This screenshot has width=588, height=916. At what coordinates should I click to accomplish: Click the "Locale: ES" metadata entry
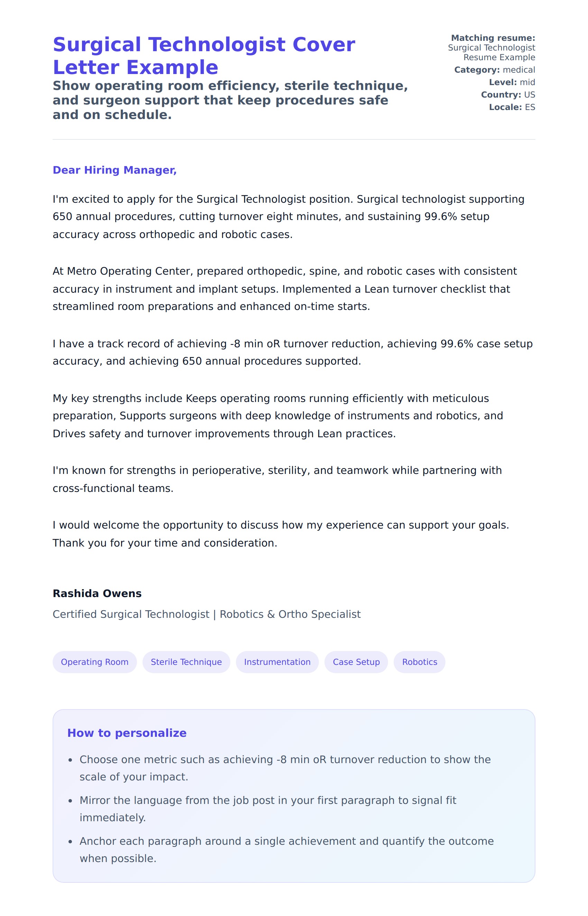512,107
